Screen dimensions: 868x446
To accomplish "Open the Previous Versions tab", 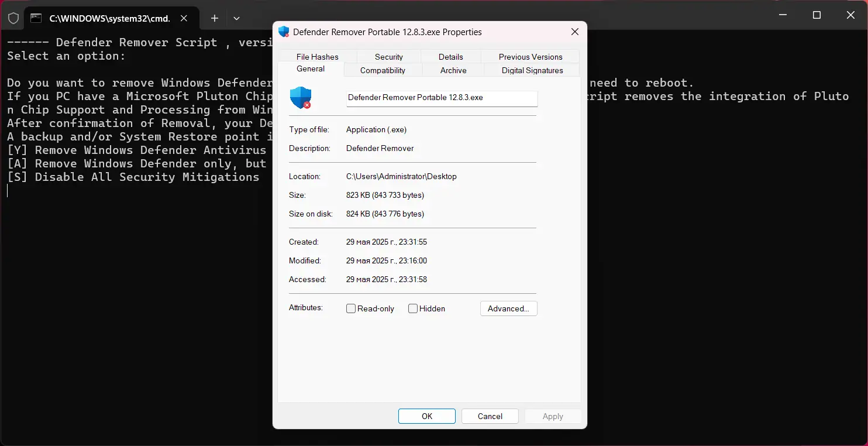I will [531, 57].
